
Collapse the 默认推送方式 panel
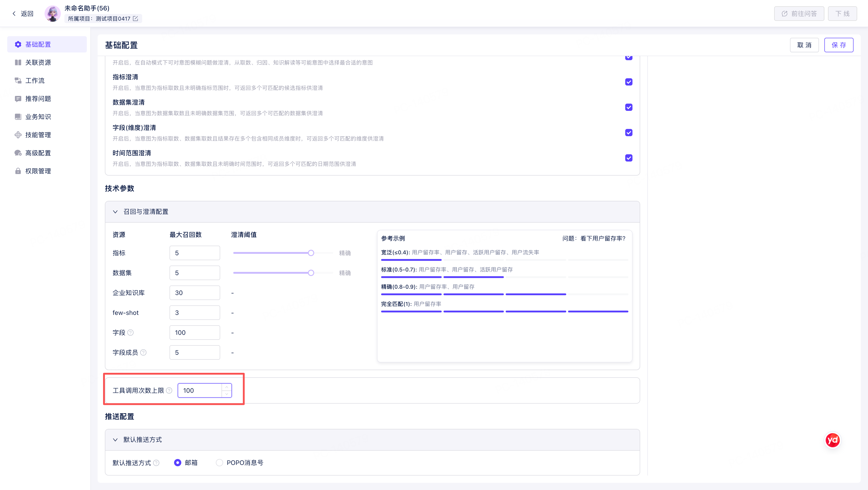115,440
